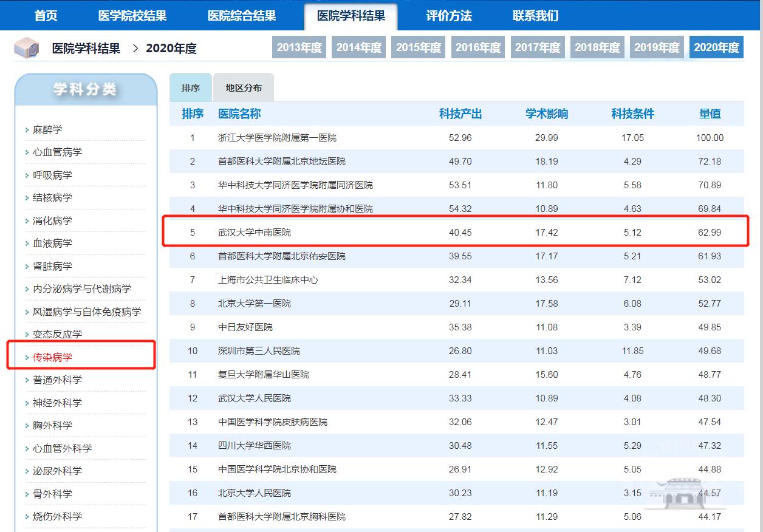Choose 心血管病学 from subject categories

tap(57, 152)
